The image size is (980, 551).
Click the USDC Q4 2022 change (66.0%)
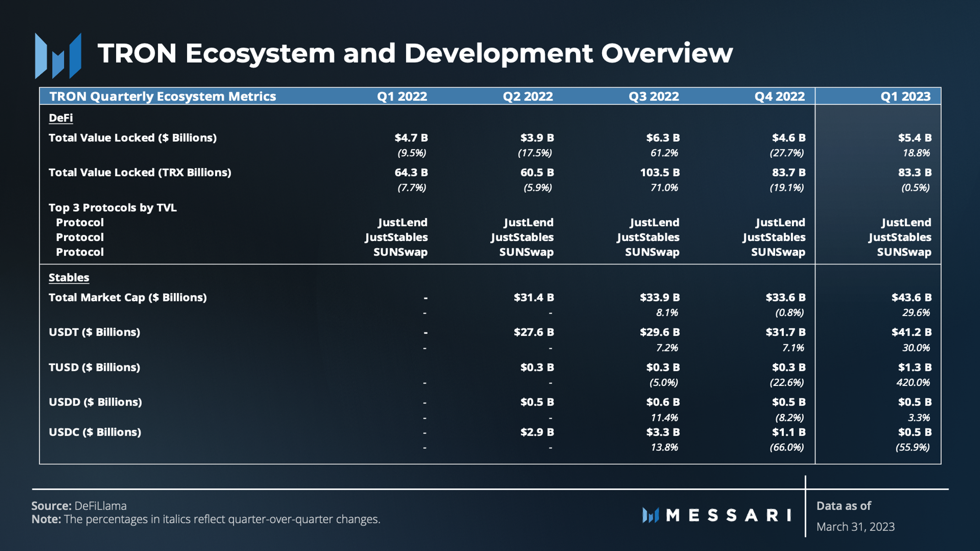[786, 447]
